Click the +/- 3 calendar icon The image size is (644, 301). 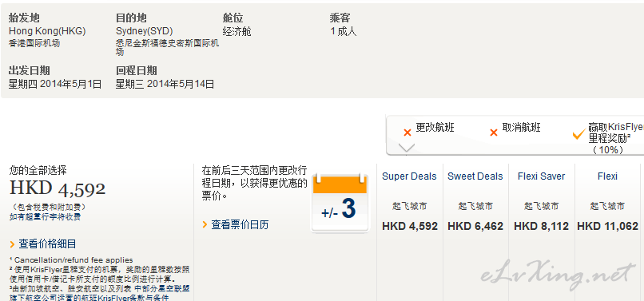tap(340, 203)
